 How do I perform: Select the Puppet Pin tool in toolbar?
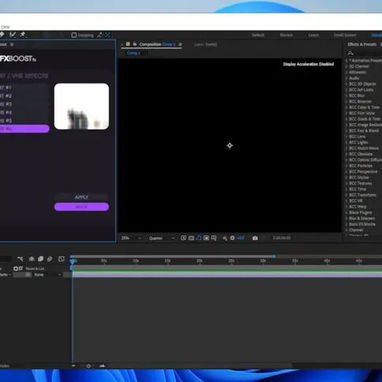tap(23, 35)
